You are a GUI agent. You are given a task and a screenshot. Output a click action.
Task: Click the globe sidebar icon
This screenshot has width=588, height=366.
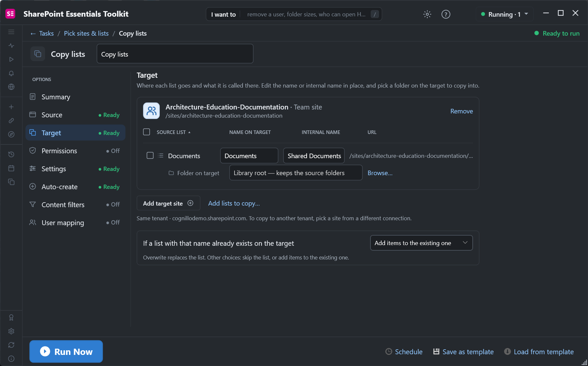pos(11,87)
